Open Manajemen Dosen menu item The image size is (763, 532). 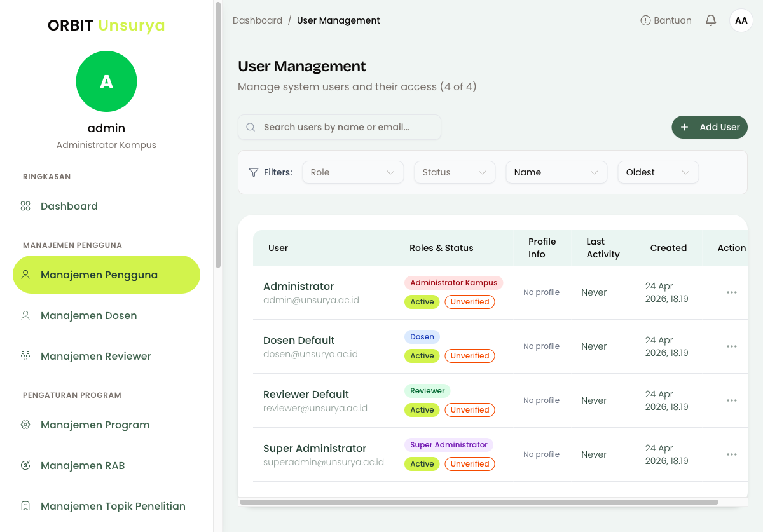[106, 315]
